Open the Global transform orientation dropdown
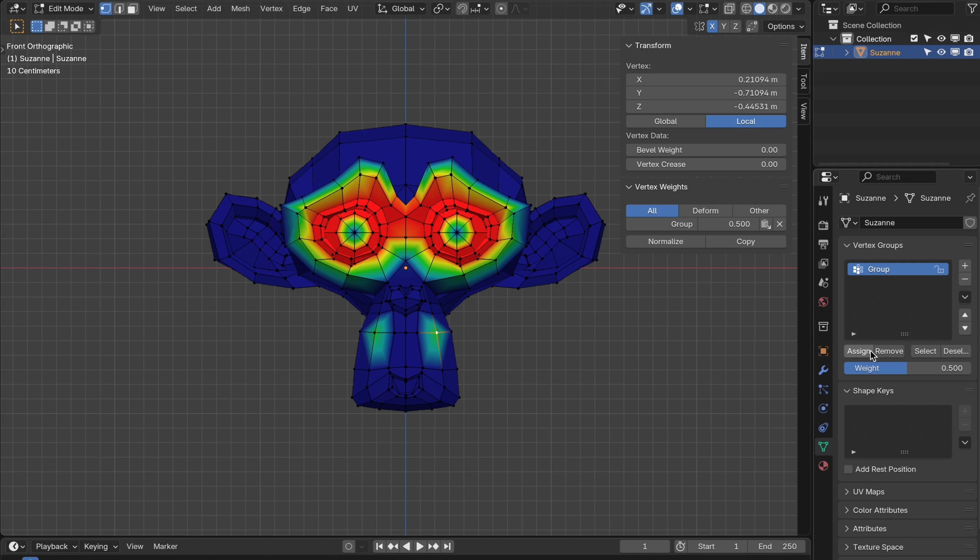Image resolution: width=980 pixels, height=560 pixels. (401, 8)
